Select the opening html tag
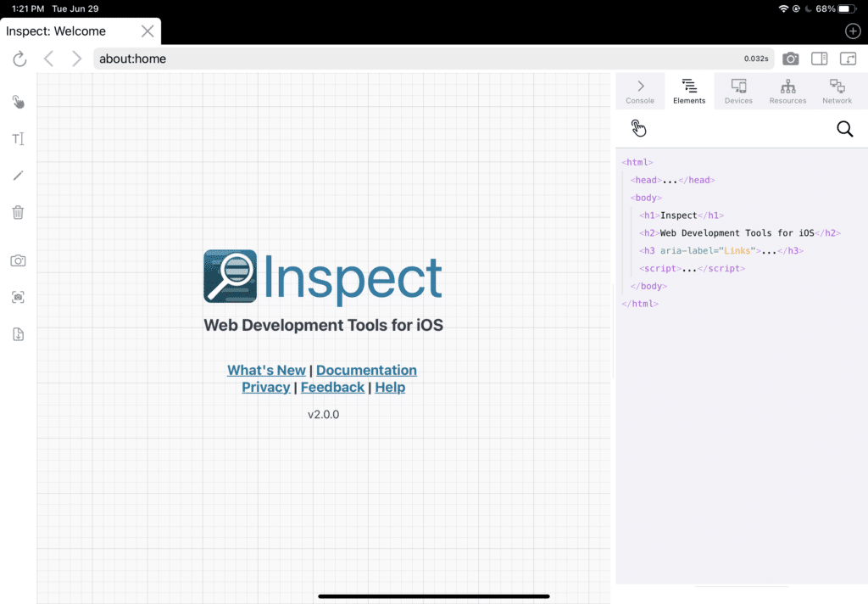This screenshot has width=868, height=604. pos(637,162)
